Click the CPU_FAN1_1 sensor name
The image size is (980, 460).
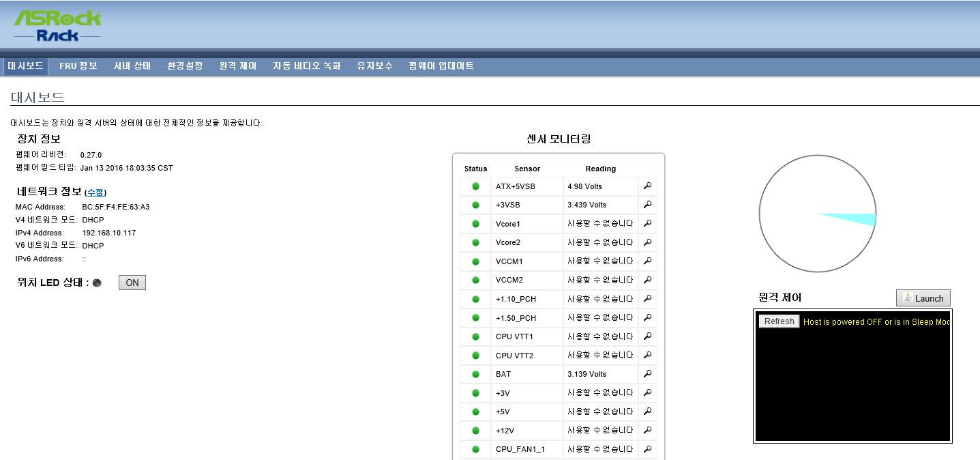(520, 449)
